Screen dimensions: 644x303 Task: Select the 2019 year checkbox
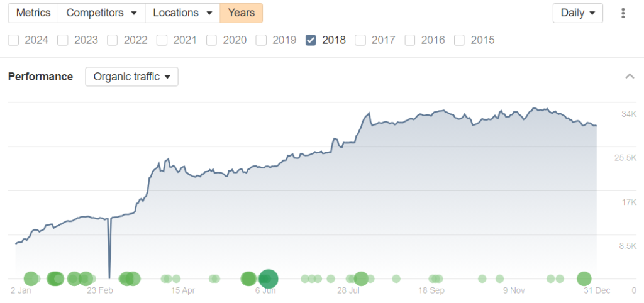coord(261,40)
